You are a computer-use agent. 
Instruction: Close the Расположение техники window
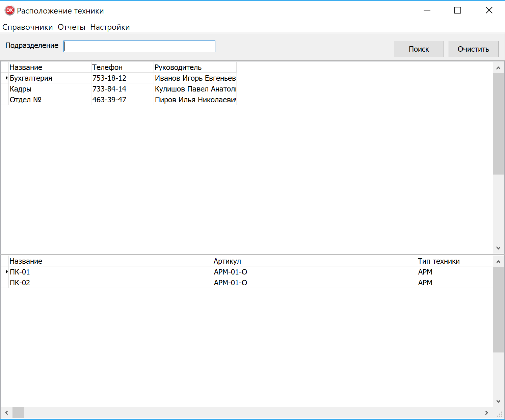(x=489, y=10)
